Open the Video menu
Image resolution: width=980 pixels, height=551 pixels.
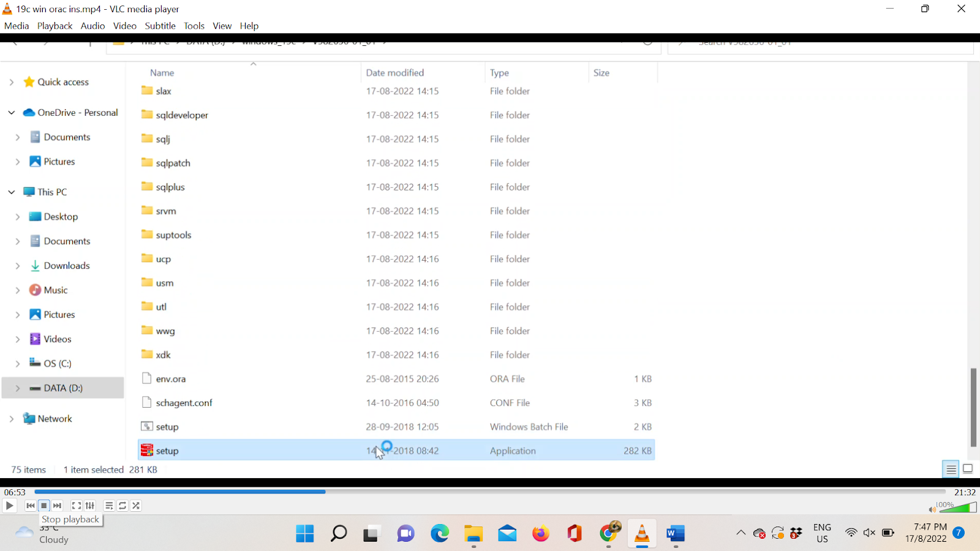click(x=125, y=26)
